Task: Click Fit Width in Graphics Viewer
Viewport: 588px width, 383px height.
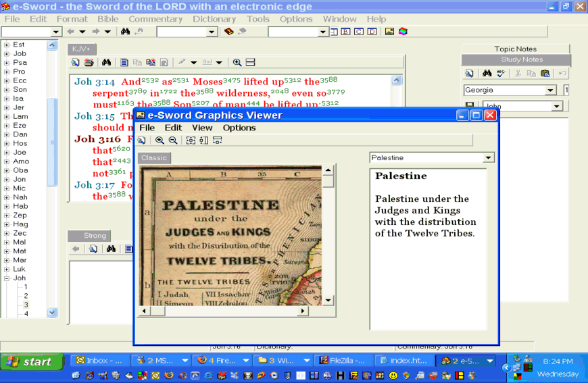Action: click(217, 140)
